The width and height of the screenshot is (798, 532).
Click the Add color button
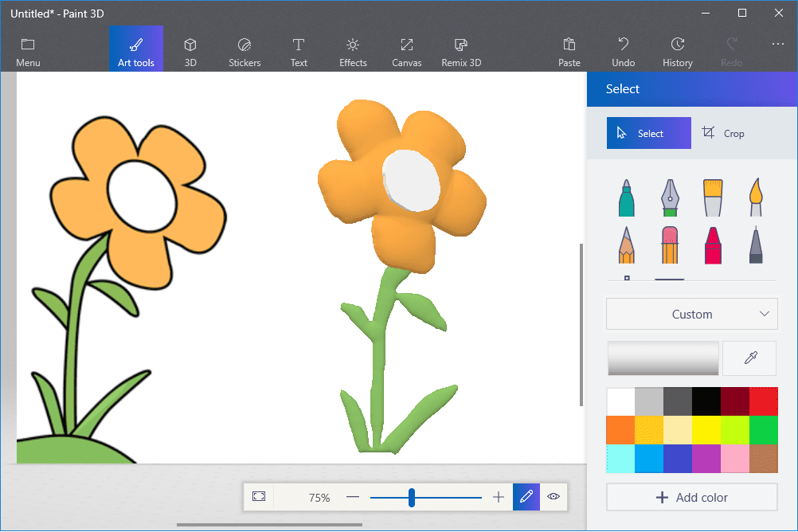click(691, 498)
